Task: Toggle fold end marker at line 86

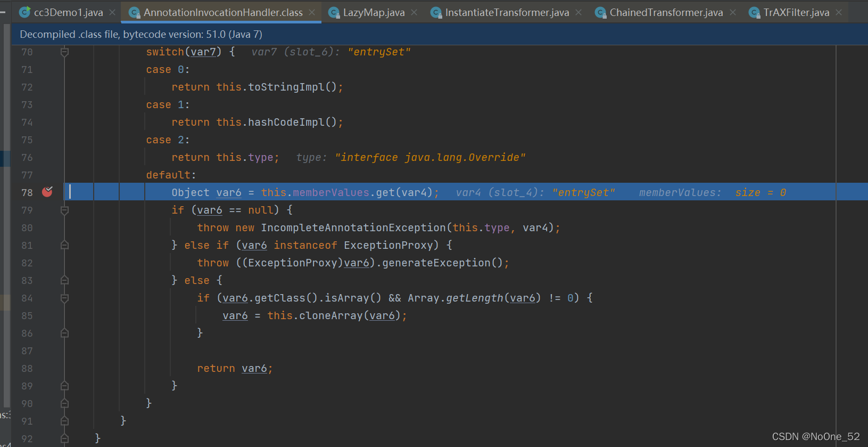Action: pos(64,333)
